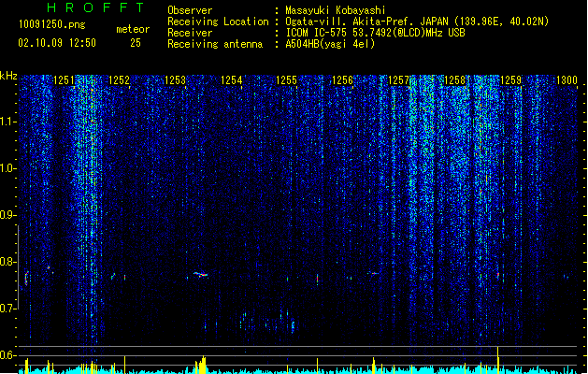Click the date 02.10.09 12:50
This screenshot has width=588, height=374.
(57, 43)
